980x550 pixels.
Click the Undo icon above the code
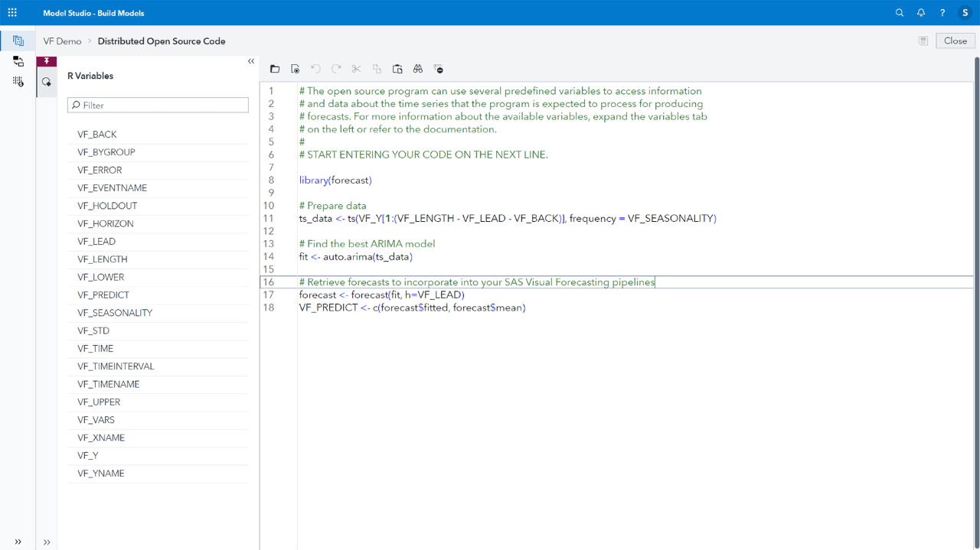(x=315, y=68)
